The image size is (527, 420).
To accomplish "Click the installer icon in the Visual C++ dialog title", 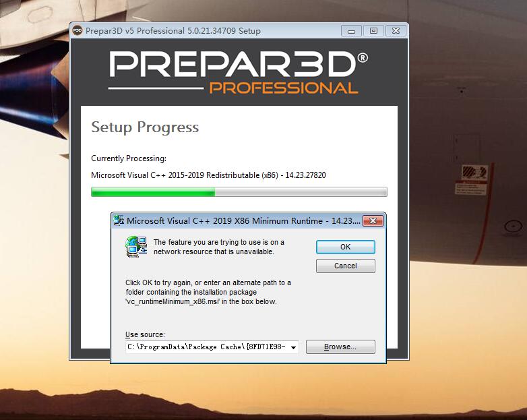I will [x=119, y=220].
